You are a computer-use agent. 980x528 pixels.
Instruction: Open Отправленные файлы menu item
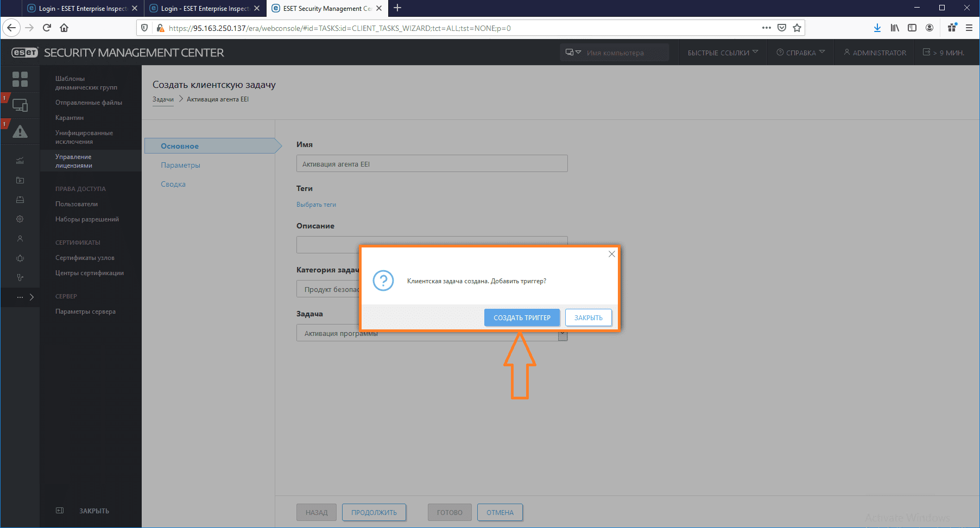click(88, 103)
